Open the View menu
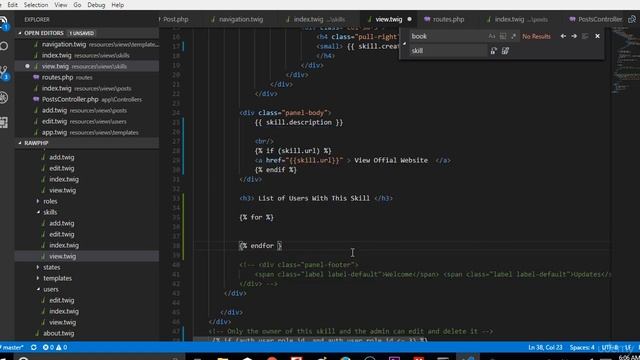This screenshot has width=640, height=360. coord(61,5)
